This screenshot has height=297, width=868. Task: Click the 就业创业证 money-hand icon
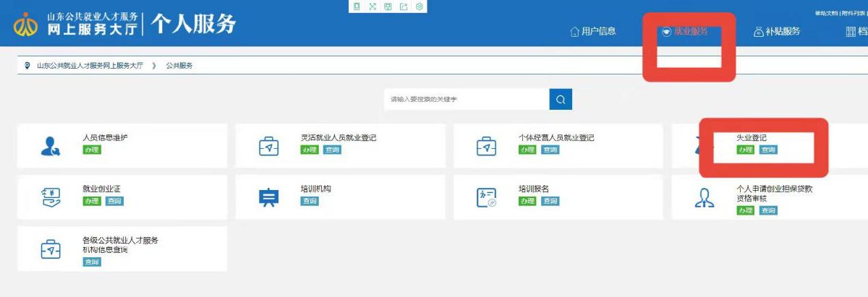coord(51,197)
